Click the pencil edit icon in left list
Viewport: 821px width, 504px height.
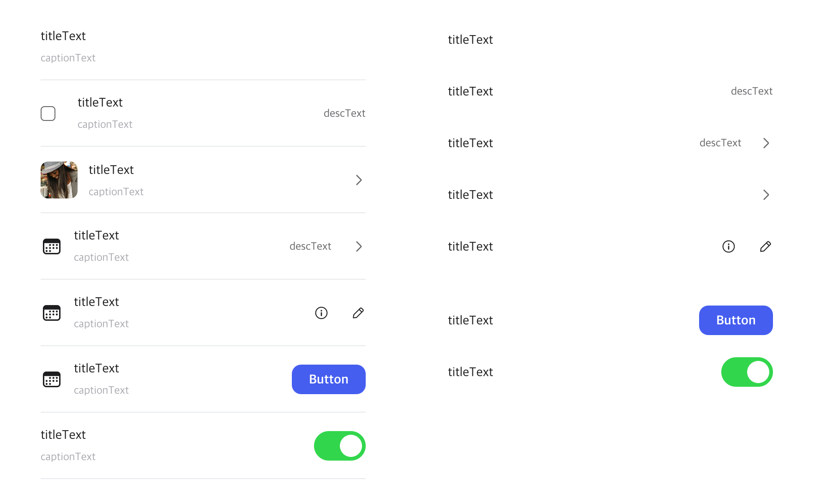pyautogui.click(x=358, y=313)
